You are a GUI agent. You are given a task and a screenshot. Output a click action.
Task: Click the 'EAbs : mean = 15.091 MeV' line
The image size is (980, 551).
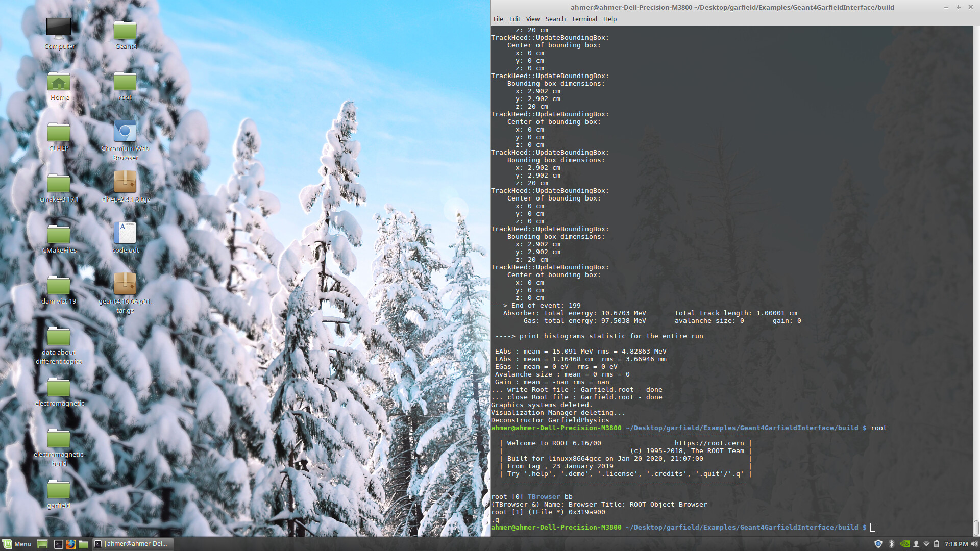point(580,351)
